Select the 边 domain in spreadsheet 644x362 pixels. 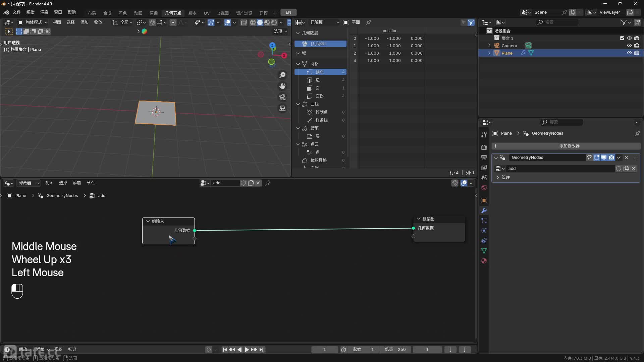(320, 80)
